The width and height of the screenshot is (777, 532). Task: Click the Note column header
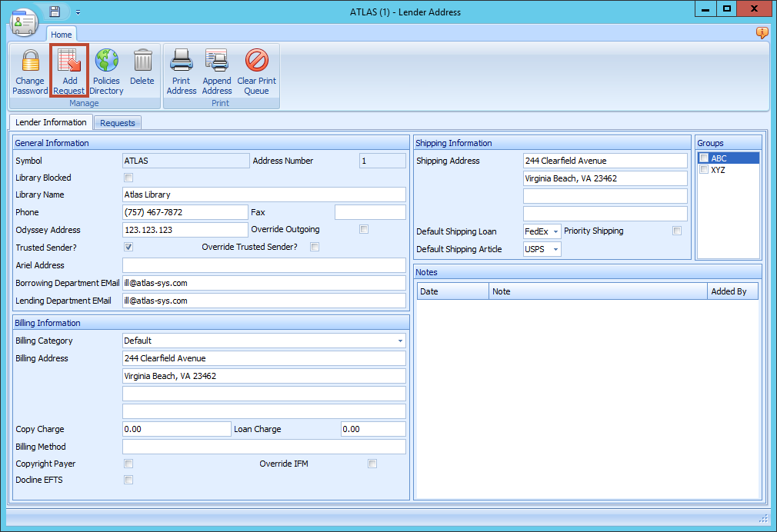click(x=597, y=291)
